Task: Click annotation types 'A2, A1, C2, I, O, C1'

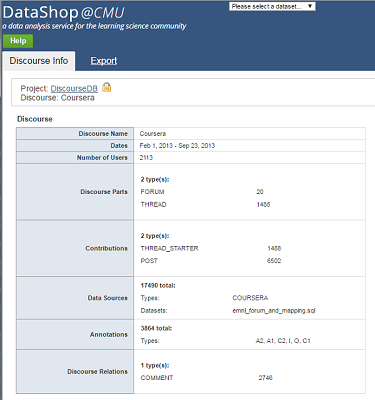Action: pos(283,341)
